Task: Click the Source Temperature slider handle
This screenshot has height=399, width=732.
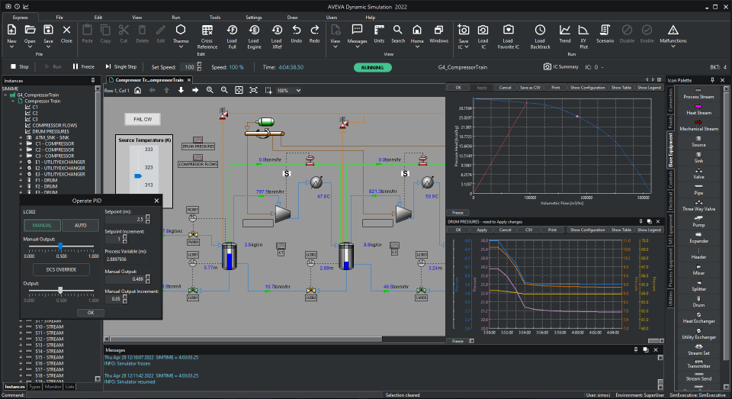Action: pos(138,176)
